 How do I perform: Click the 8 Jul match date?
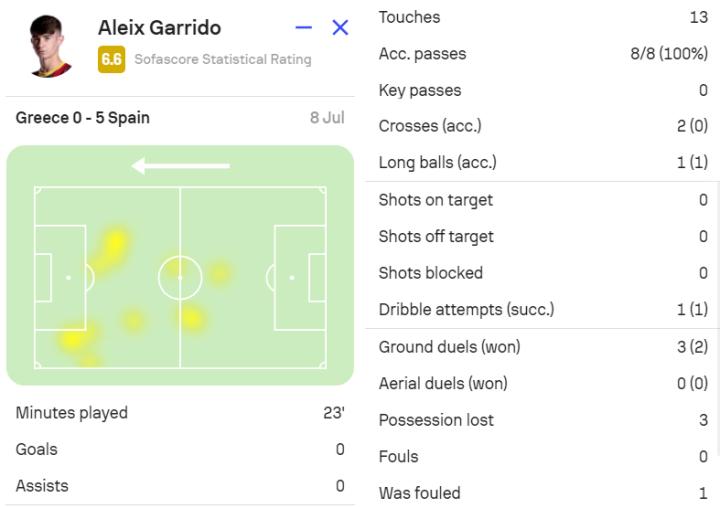(327, 117)
